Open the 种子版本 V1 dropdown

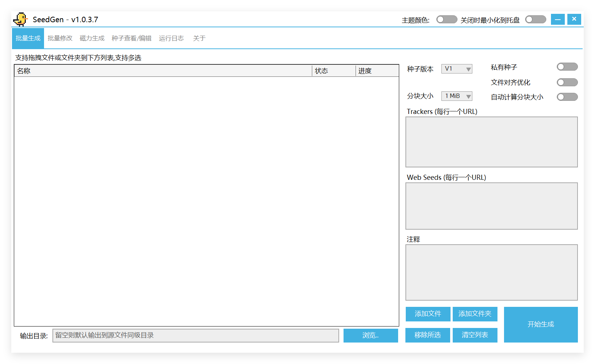pos(457,68)
